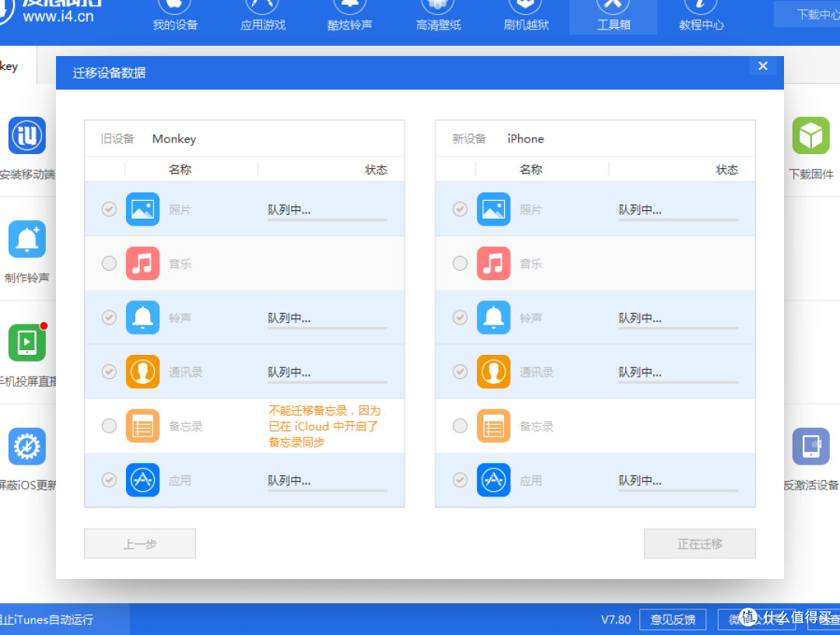The image size is (840, 635).
Task: Toggle 照片 checkbox in old device Monkey
Action: pyautogui.click(x=110, y=209)
